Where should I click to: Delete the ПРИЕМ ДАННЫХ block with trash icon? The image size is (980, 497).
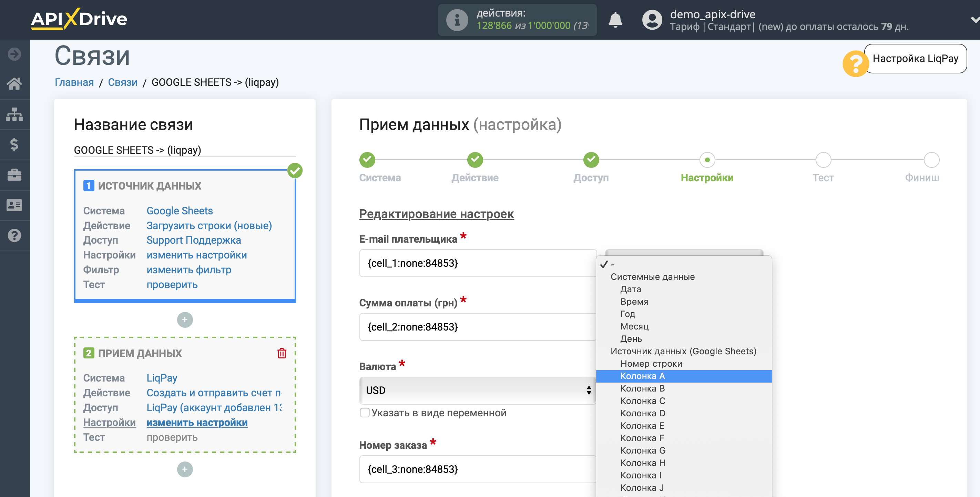point(282,353)
